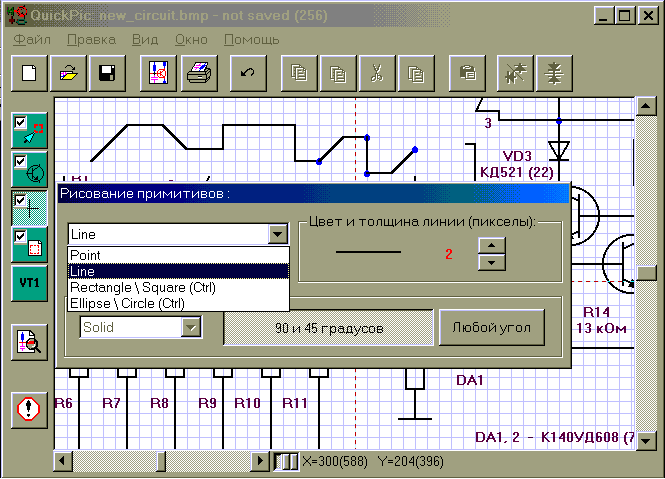
Task: Click the vertical scrollbar down arrow
Action: 646,441
